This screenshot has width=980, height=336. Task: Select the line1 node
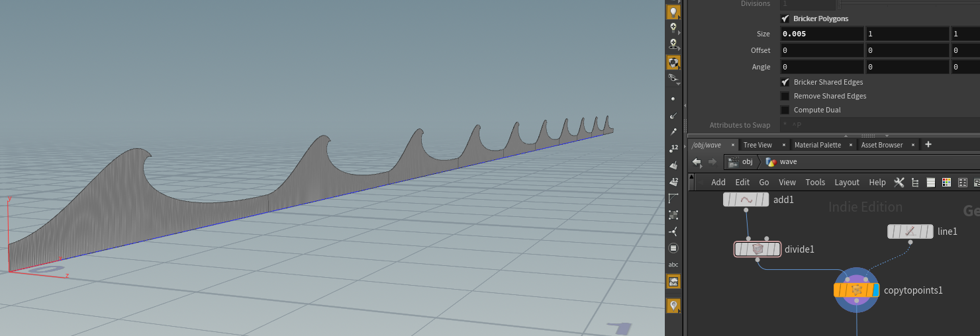click(910, 231)
